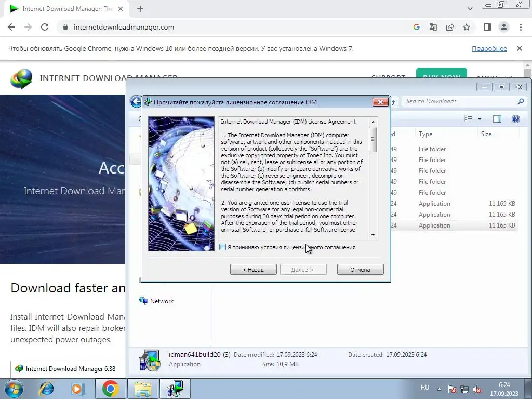Viewport: 532px width, 399px height.
Task: Click the muted volume tray icon
Action: point(477,389)
